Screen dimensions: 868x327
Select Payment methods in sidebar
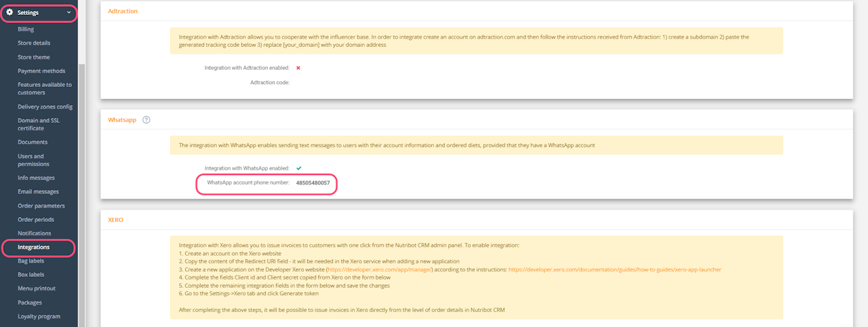tap(41, 71)
